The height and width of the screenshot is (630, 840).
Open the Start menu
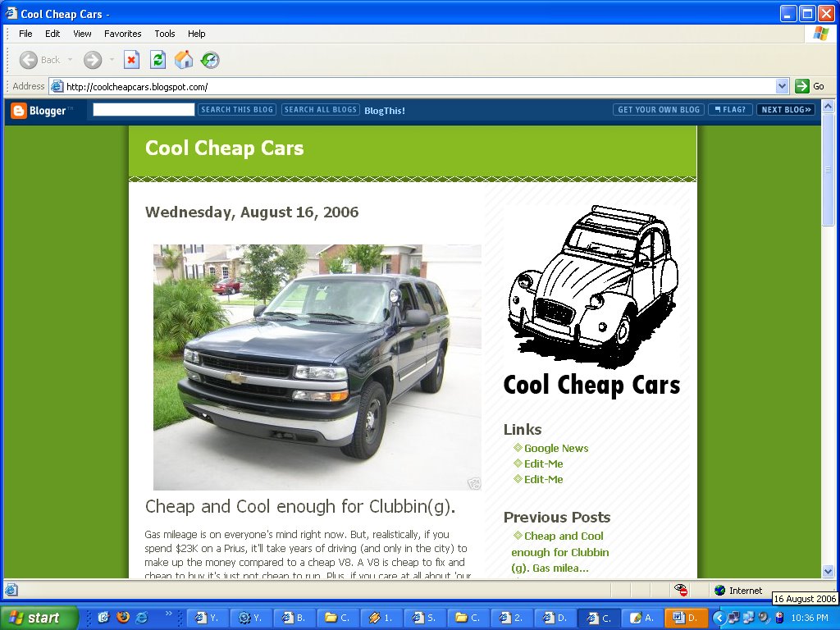39,618
